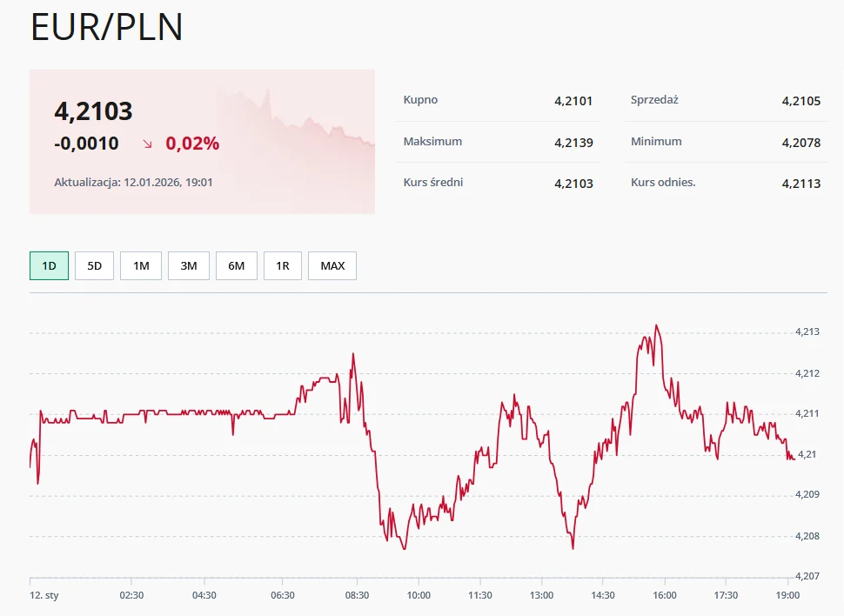Select the 1D time range tab
This screenshot has height=616, width=844.
coord(49,266)
